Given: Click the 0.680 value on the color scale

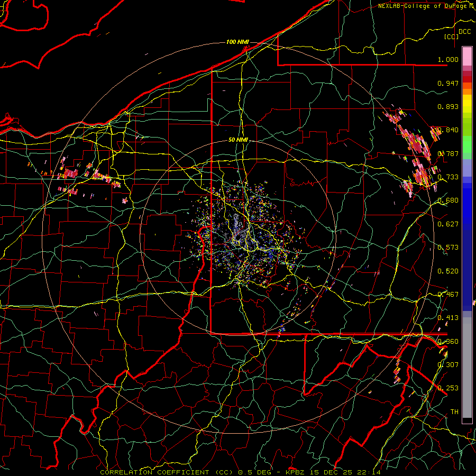Looking at the screenshot, I should pyautogui.click(x=448, y=200).
